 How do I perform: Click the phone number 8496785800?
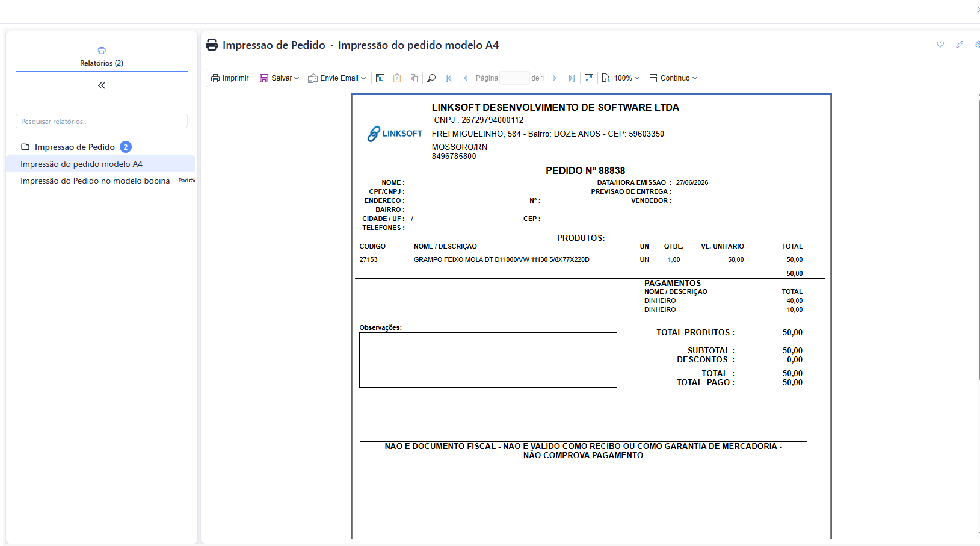pyautogui.click(x=454, y=156)
